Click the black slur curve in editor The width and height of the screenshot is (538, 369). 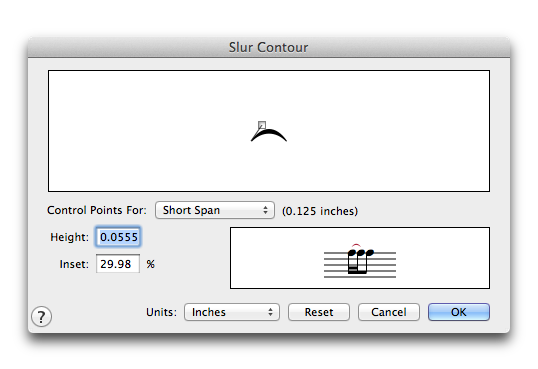pyautogui.click(x=269, y=135)
